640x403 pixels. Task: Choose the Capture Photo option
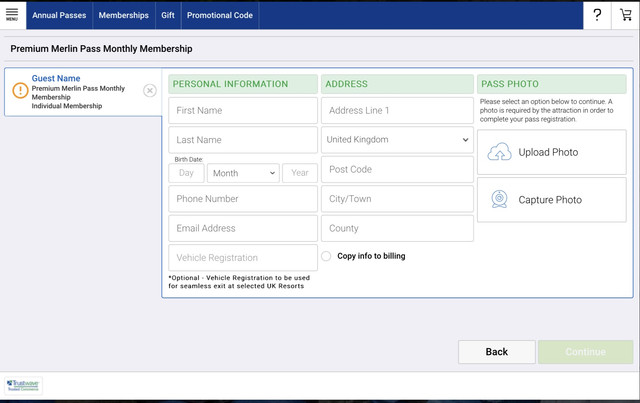pyautogui.click(x=551, y=200)
